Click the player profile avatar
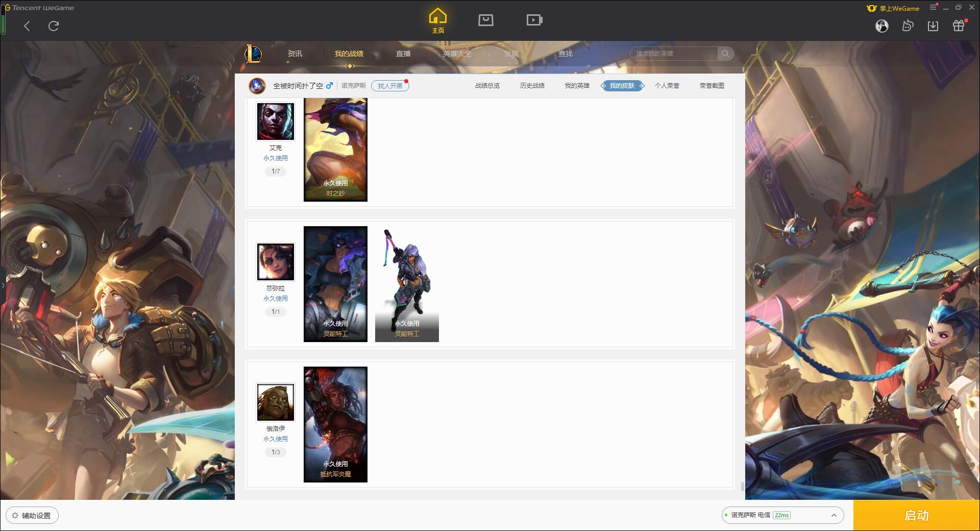This screenshot has height=531, width=980. (x=257, y=86)
